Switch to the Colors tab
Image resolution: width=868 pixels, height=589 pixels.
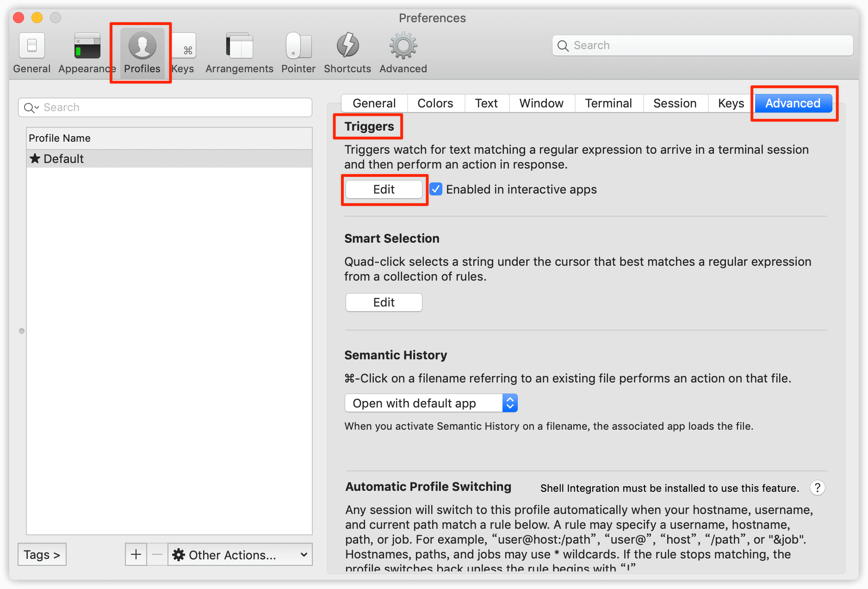[435, 103]
